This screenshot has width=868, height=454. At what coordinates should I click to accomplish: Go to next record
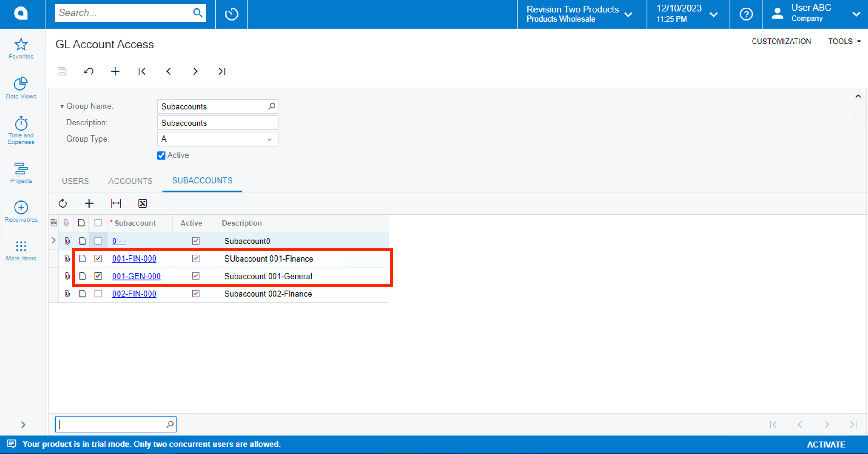point(195,71)
